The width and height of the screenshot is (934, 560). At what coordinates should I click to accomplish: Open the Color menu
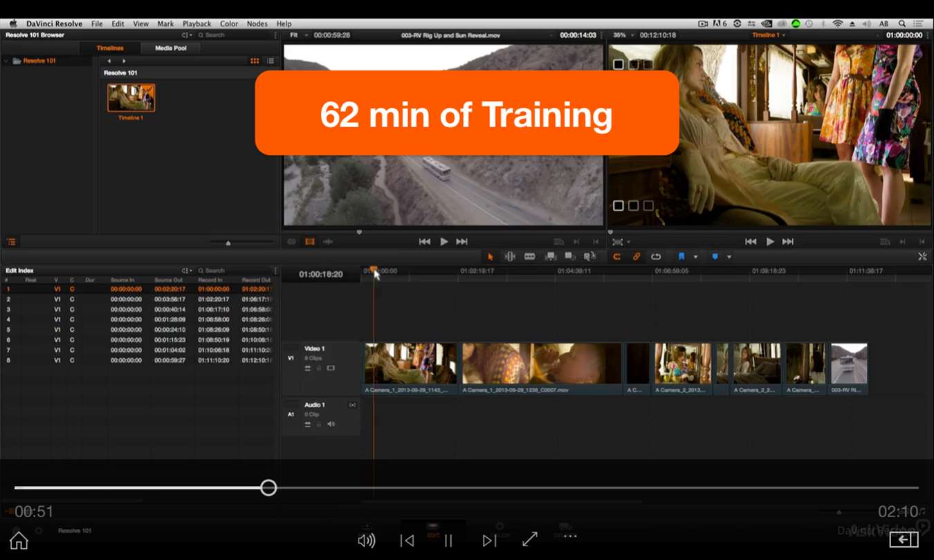tap(229, 24)
